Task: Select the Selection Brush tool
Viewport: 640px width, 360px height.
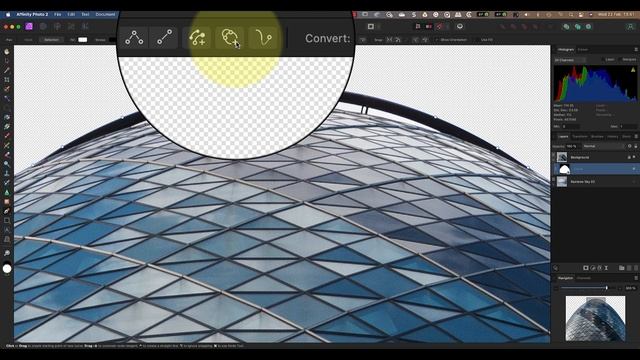Action: click(x=7, y=89)
